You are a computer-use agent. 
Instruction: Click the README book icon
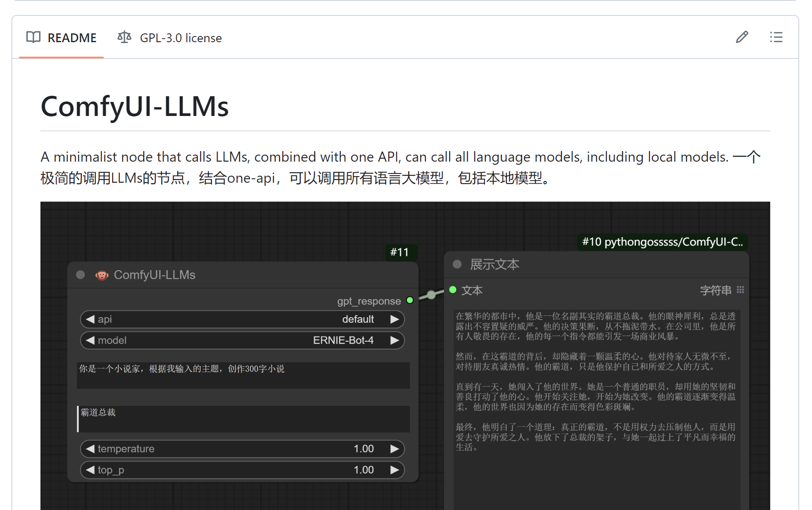[33, 37]
